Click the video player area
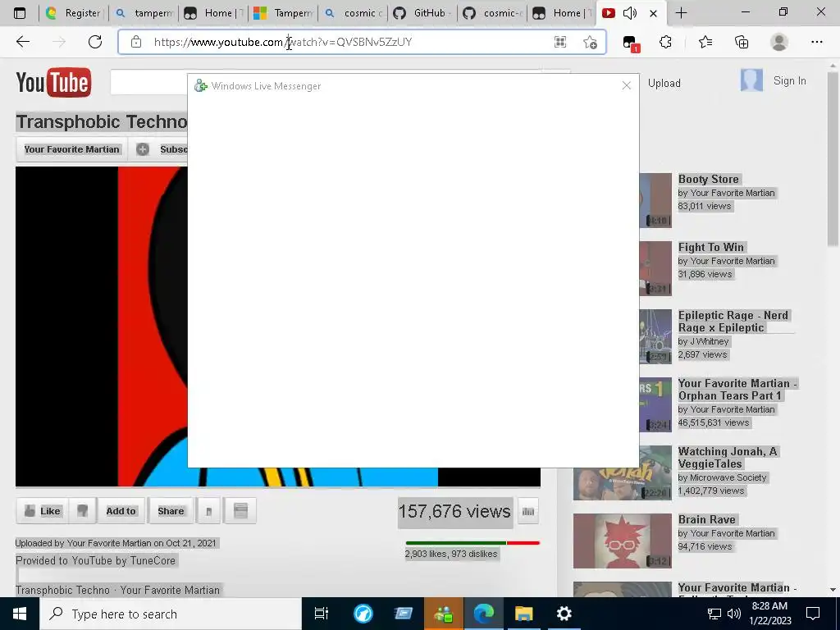 101,326
